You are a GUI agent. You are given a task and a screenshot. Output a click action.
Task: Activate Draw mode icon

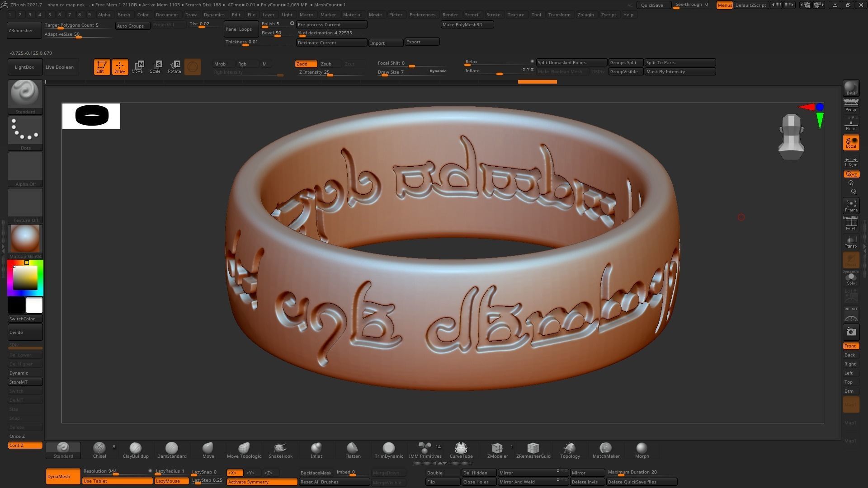(120, 67)
